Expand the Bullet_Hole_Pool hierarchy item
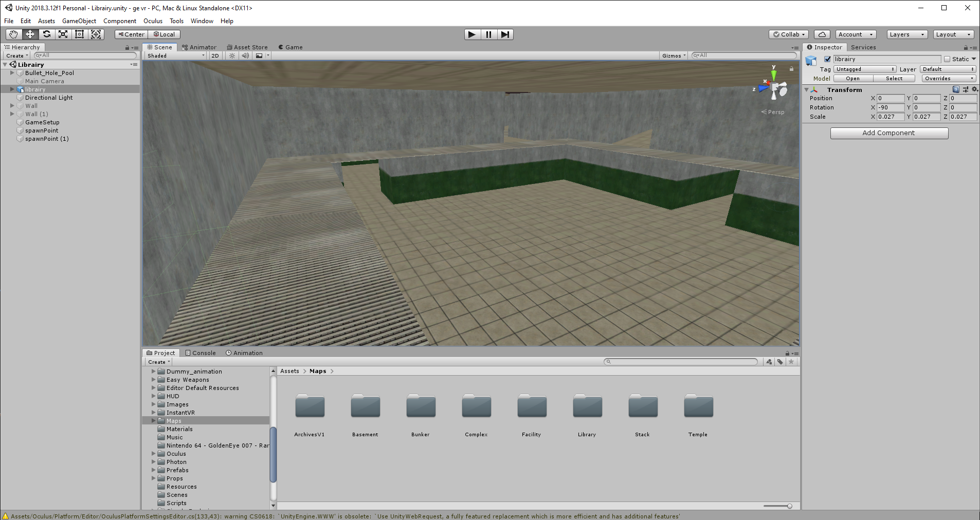This screenshot has height=520, width=980. (x=12, y=73)
